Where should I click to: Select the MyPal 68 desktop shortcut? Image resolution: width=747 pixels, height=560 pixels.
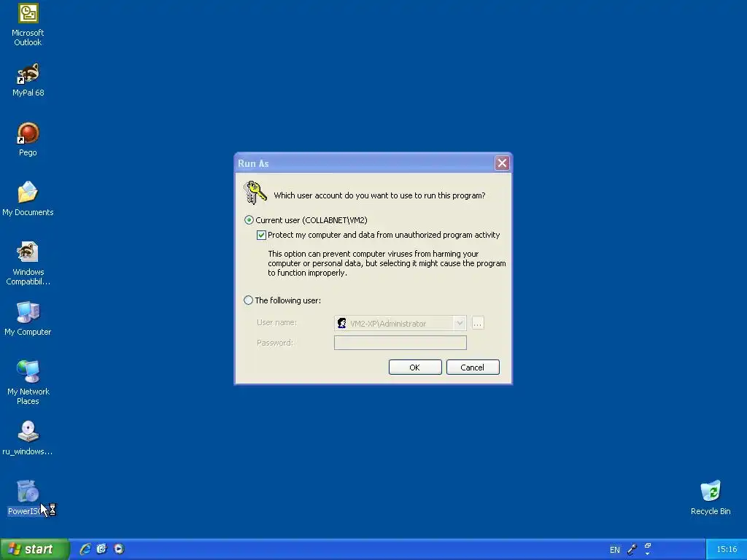[x=28, y=80]
